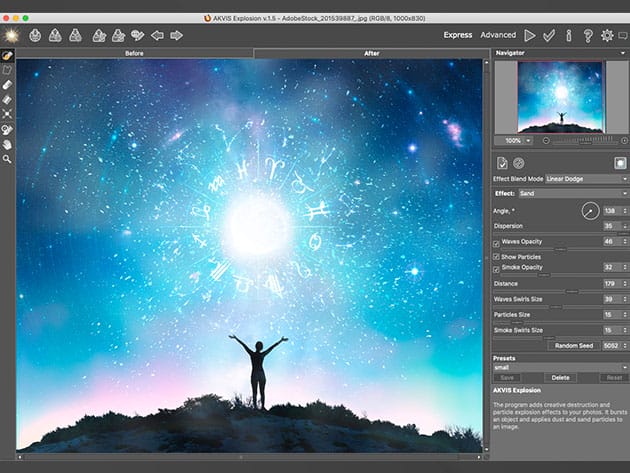Disable the Smoke Opacity checkbox
The width and height of the screenshot is (630, 473).
497,268
